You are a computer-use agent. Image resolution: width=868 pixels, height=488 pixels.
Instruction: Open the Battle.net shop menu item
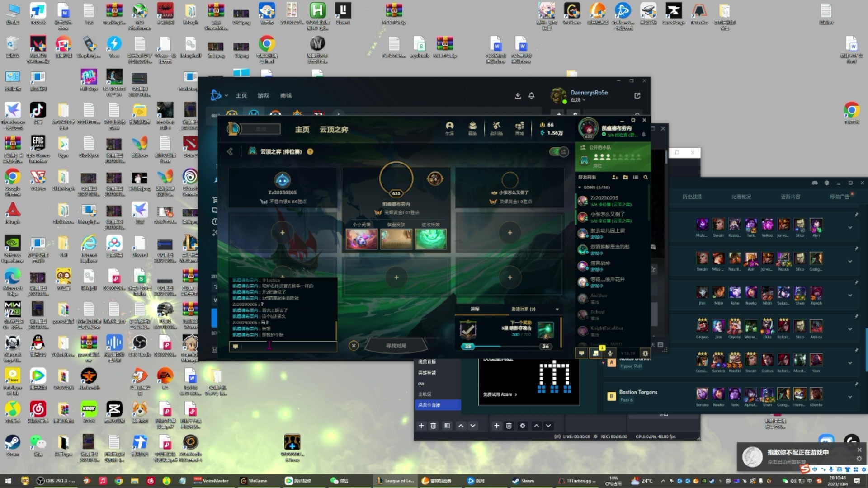coord(286,95)
